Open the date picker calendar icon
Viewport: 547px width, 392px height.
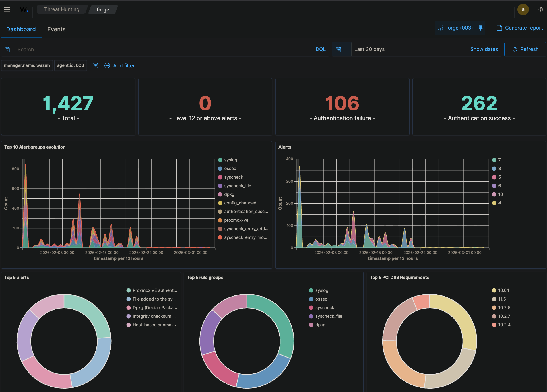tap(339, 49)
